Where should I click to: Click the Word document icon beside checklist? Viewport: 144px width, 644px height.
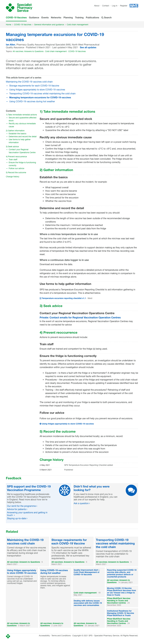tap(41, 298)
